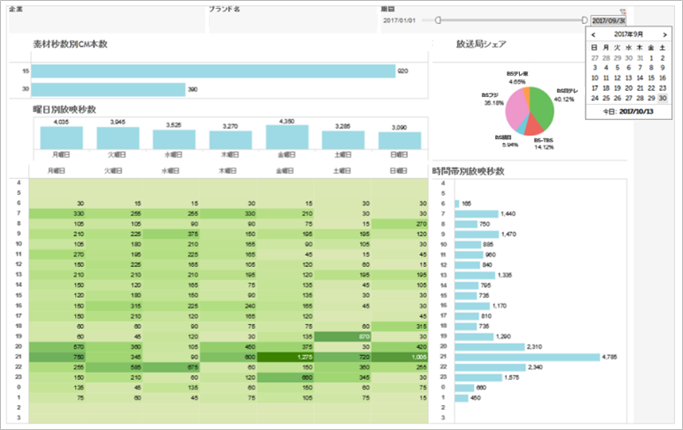Click the 30-second bar showing 390
Screen dimensions: 683x430
[x=110, y=89]
